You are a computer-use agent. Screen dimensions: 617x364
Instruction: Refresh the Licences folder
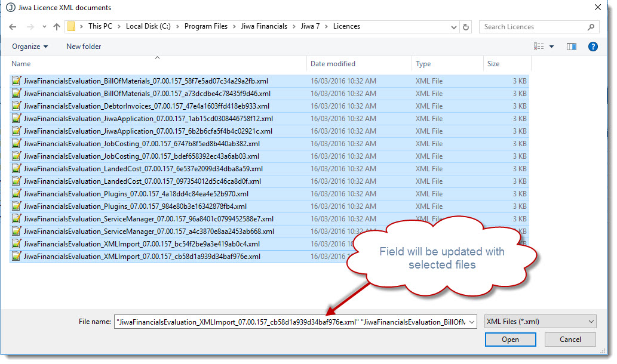466,27
